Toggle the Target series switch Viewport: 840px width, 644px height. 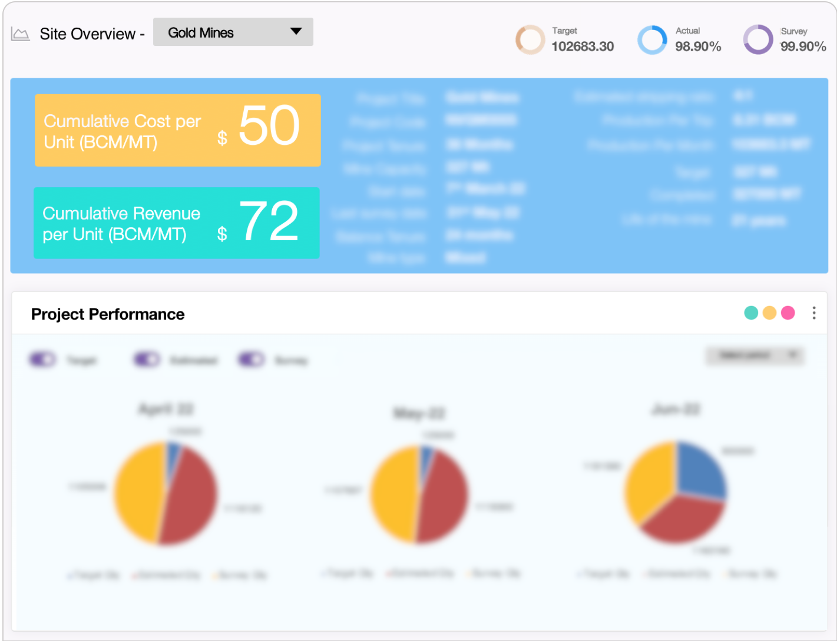click(x=42, y=359)
